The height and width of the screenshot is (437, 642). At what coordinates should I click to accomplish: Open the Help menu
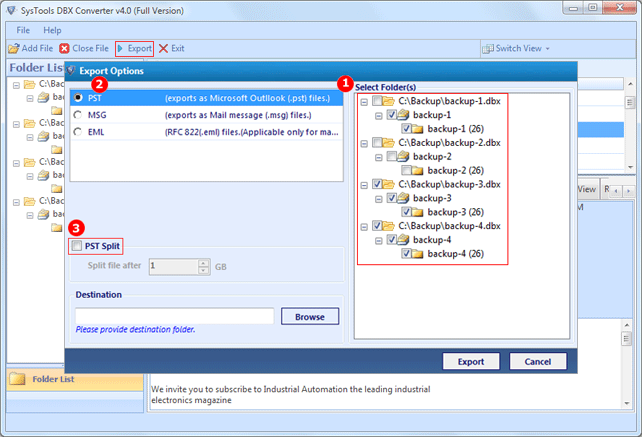tap(52, 30)
